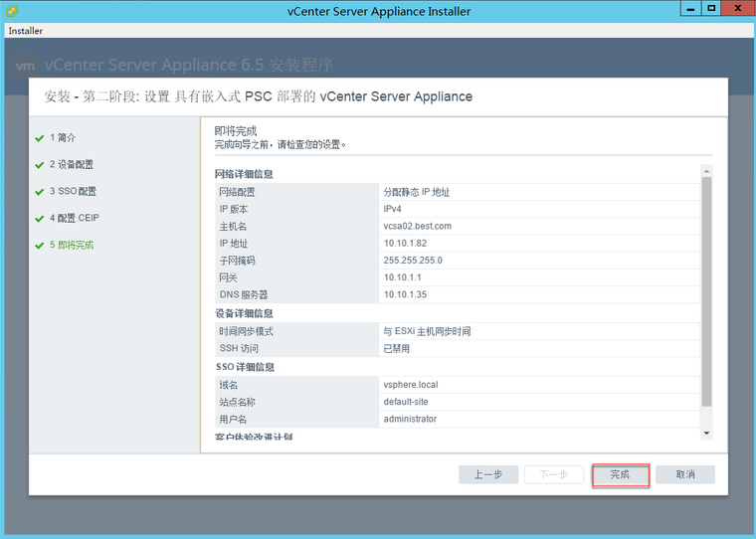The height and width of the screenshot is (539, 756).
Task: Click green checkmark beside 配置 CEIP
Action: coord(40,219)
